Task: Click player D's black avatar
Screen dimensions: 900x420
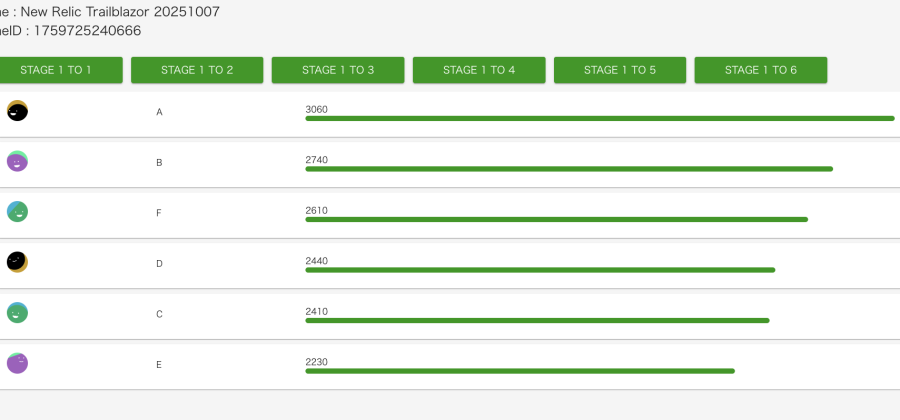Action: [17, 262]
